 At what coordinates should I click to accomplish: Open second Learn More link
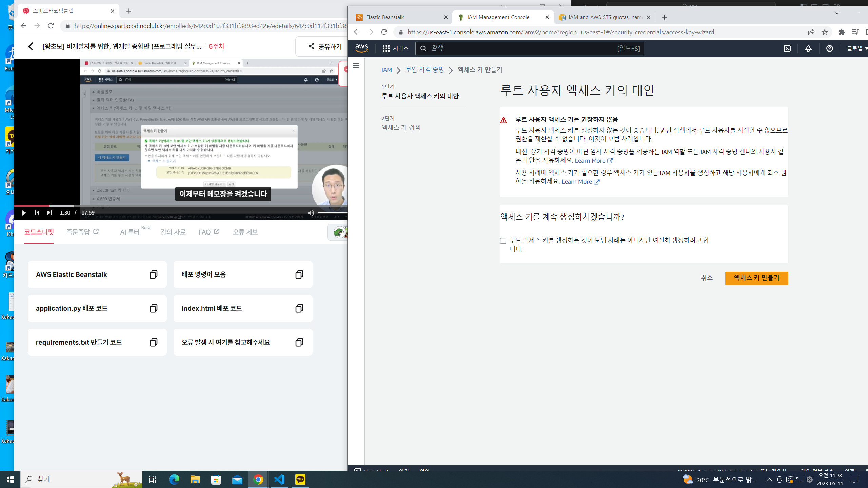point(580,182)
